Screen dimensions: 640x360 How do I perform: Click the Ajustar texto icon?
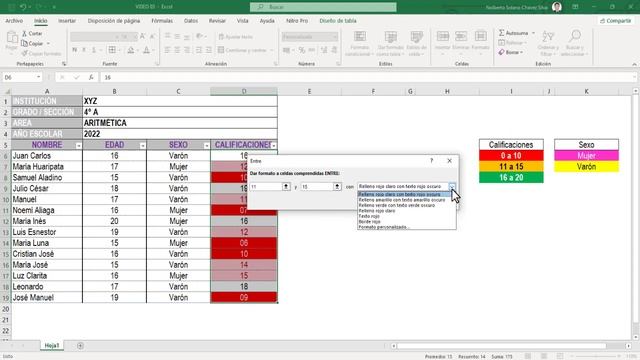221,37
